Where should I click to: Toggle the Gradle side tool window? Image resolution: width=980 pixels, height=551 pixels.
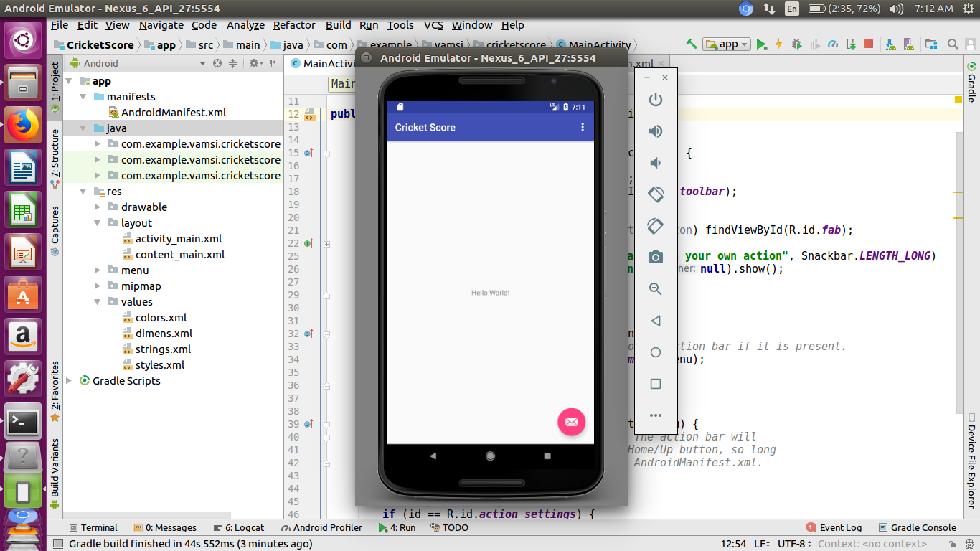pos(971,82)
